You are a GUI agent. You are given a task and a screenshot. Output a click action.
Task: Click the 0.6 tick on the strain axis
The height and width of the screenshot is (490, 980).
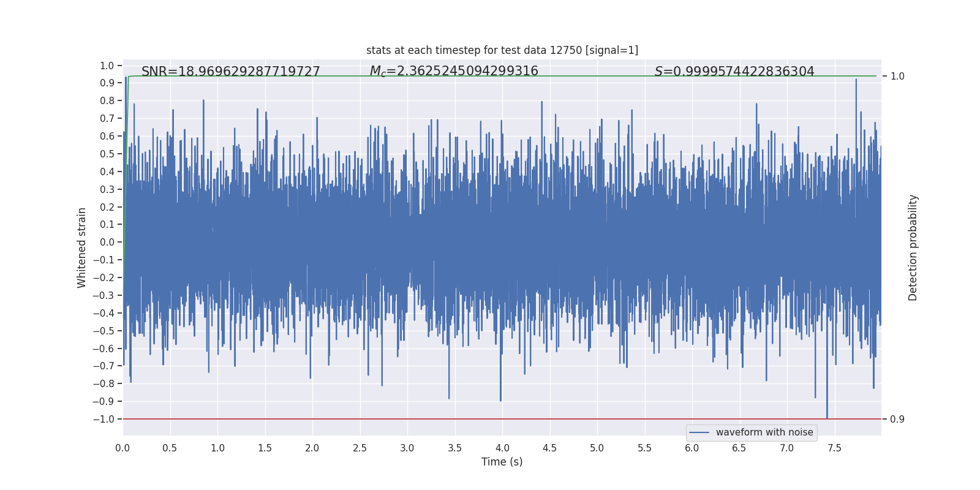coord(107,137)
